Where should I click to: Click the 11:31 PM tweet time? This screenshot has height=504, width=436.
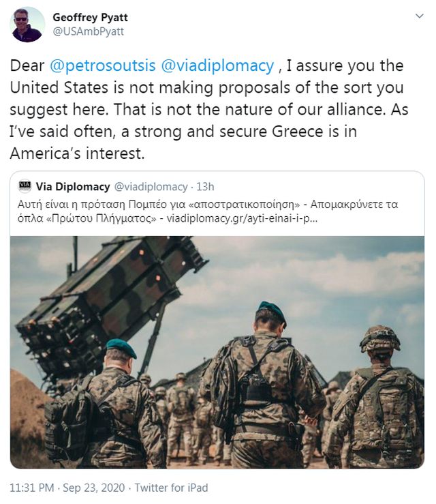click(x=31, y=488)
